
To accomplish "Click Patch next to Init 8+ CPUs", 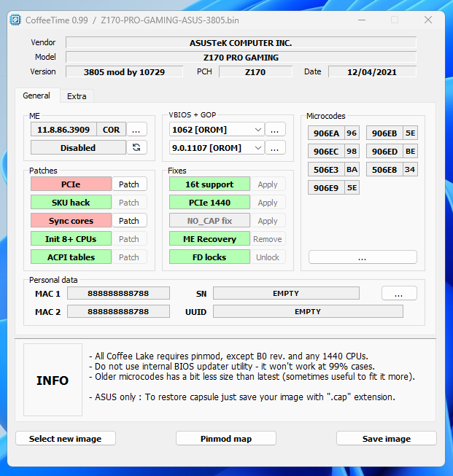I will click(x=129, y=239).
